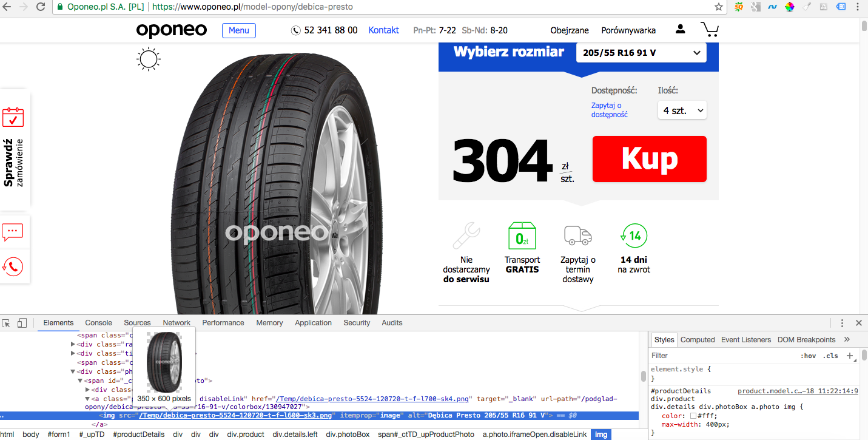Viewport: 868px width, 440px height.
Task: Show more Styles pane tabs
Action: click(847, 340)
